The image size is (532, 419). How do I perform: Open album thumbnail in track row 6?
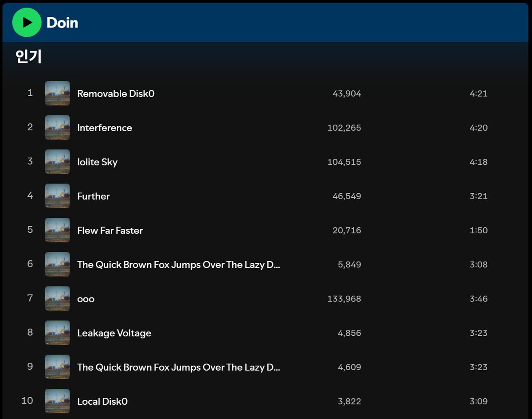pos(58,264)
